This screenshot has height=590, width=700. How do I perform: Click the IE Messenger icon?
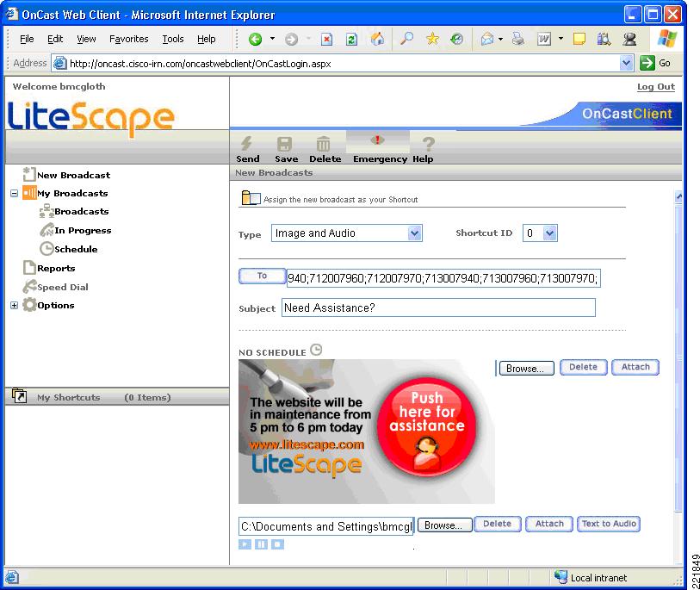click(x=629, y=40)
